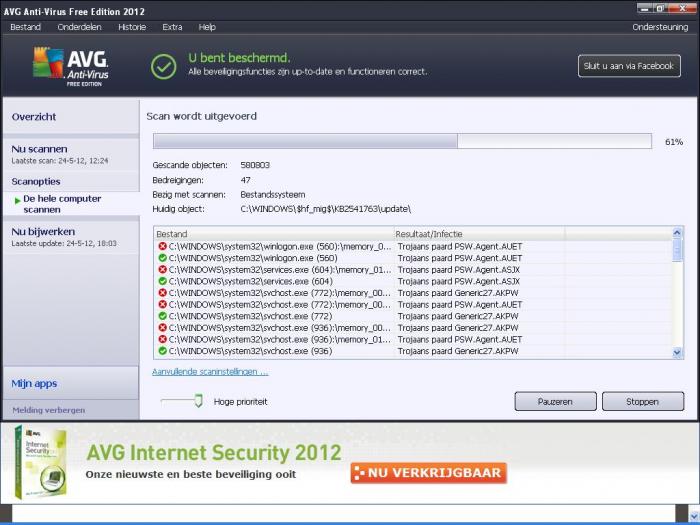Click the green arrow beside De hele computer scannen

17,200
